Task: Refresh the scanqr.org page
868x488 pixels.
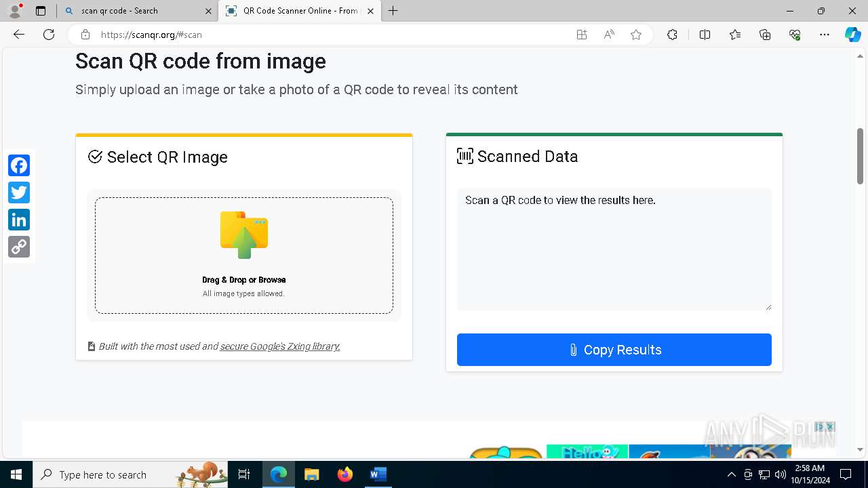Action: [x=49, y=35]
